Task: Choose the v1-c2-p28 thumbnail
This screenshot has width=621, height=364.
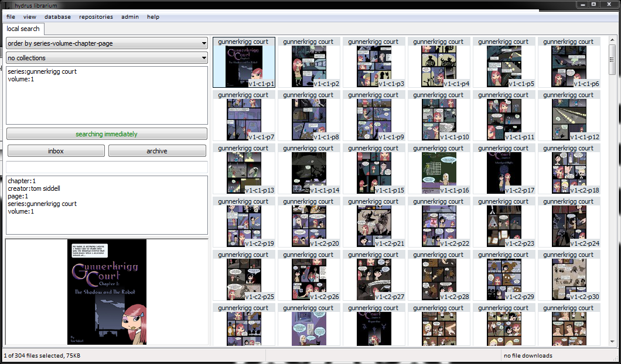Action: pos(439,276)
